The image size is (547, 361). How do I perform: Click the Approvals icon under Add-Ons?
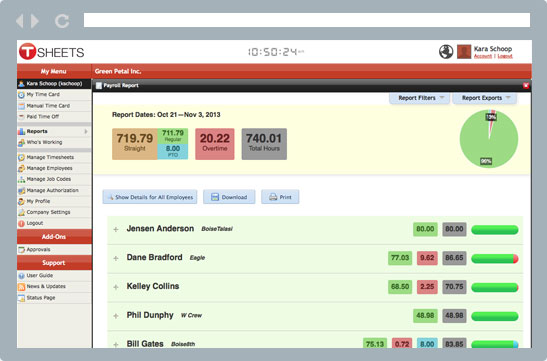point(21,250)
